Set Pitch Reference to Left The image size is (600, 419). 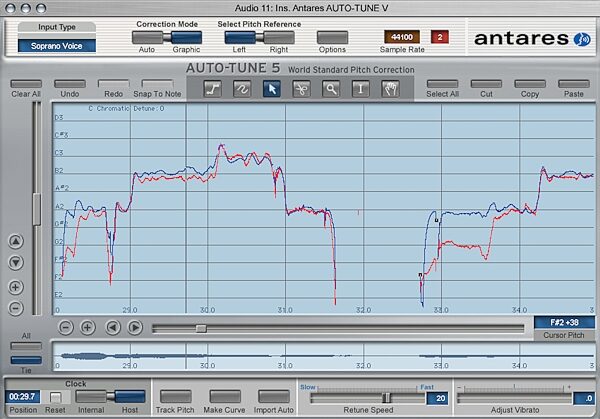click(x=240, y=37)
